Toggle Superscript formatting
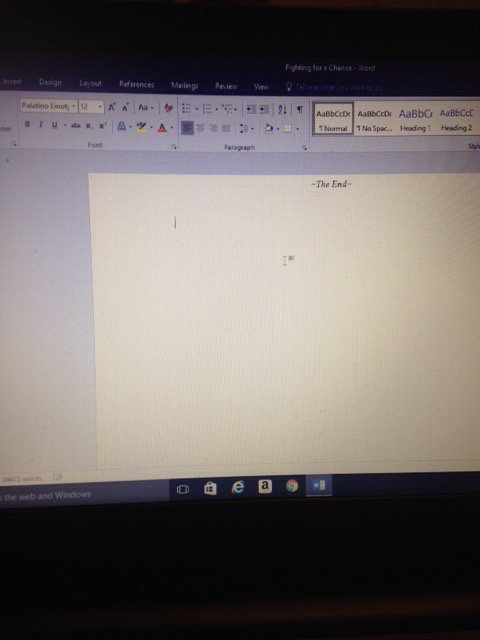480x640 pixels. (x=102, y=127)
